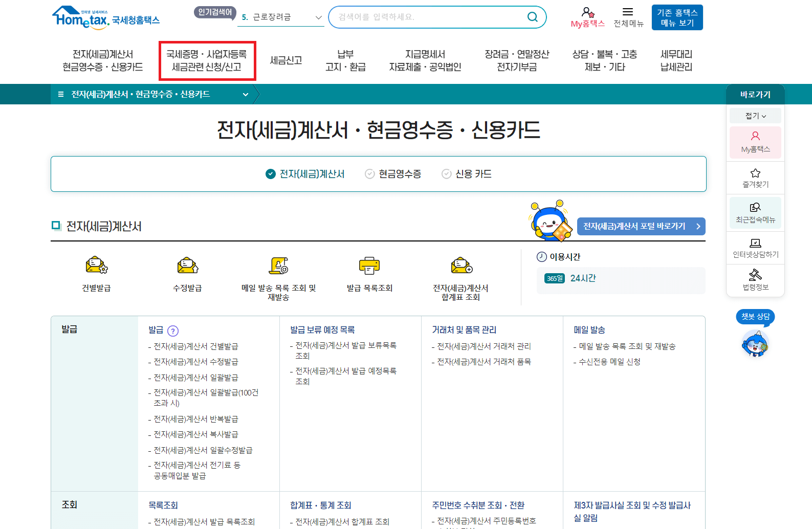Open 전자(세금)계산서 수정발급 link
This screenshot has height=529, width=812.
(x=196, y=362)
